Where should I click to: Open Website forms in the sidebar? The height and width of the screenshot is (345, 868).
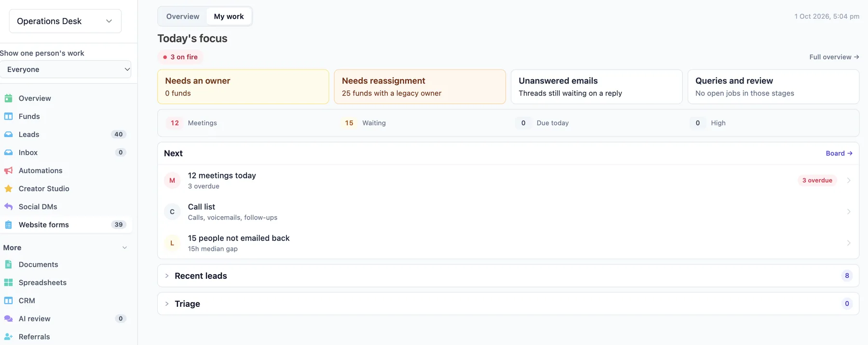click(65, 225)
